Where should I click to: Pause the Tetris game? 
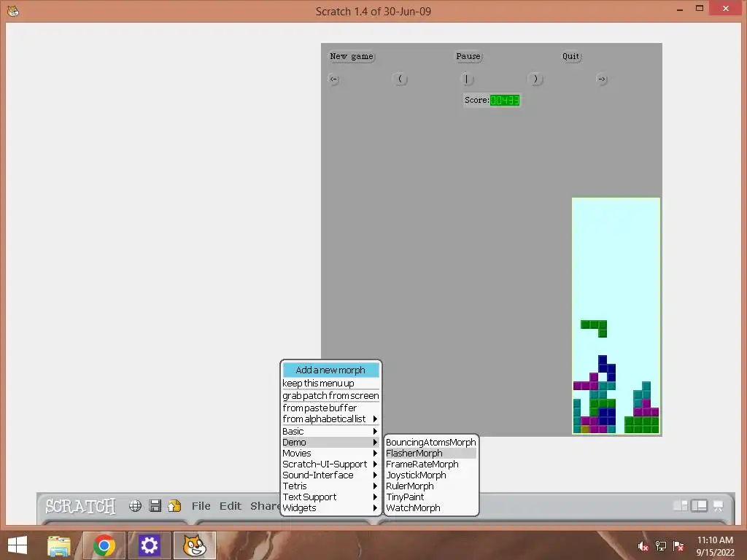tap(468, 56)
